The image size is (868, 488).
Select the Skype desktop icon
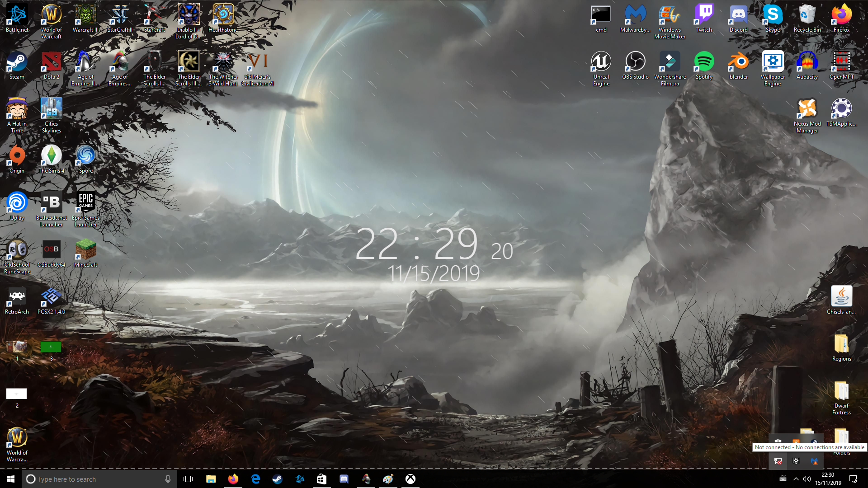(773, 19)
